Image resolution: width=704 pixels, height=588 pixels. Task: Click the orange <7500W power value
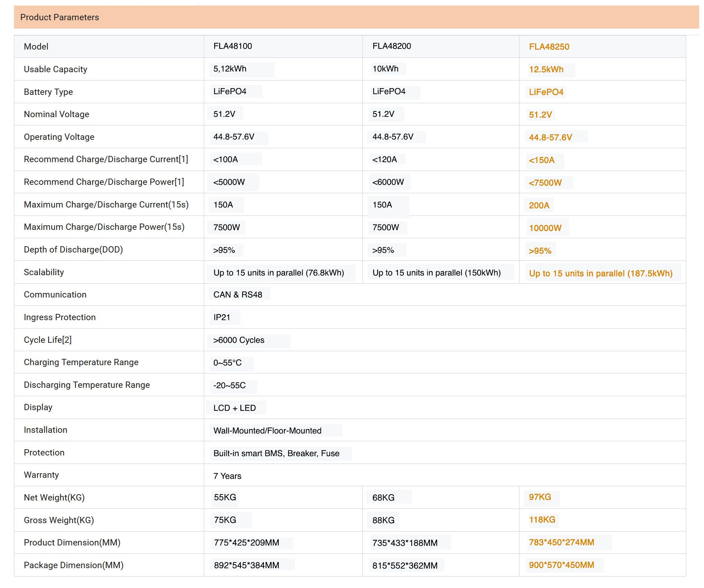point(545,183)
